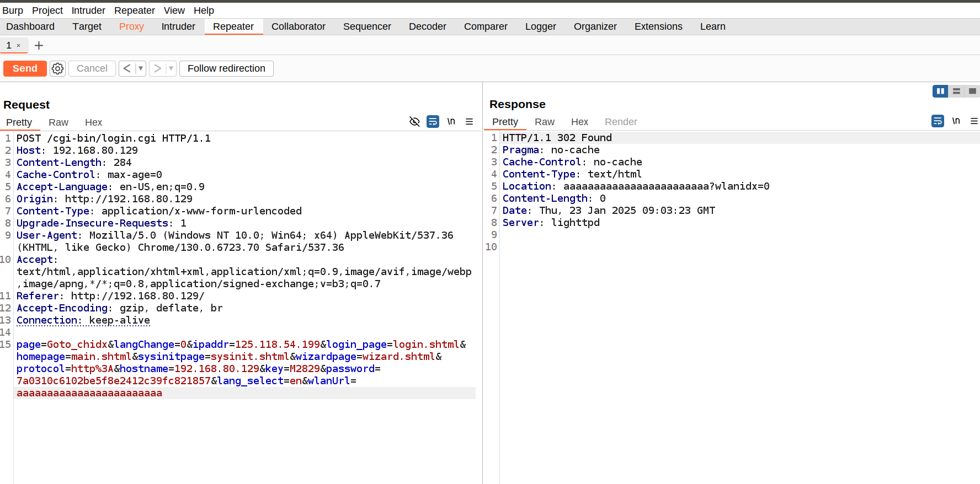Click the wlanUrl payload of repeated a's
Image resolution: width=980 pixels, height=484 pixels.
click(89, 393)
